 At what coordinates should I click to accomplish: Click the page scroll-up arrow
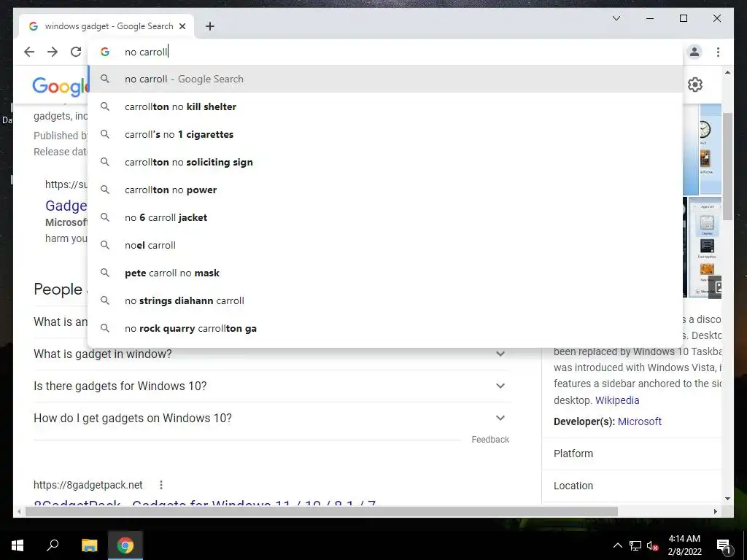coord(727,72)
